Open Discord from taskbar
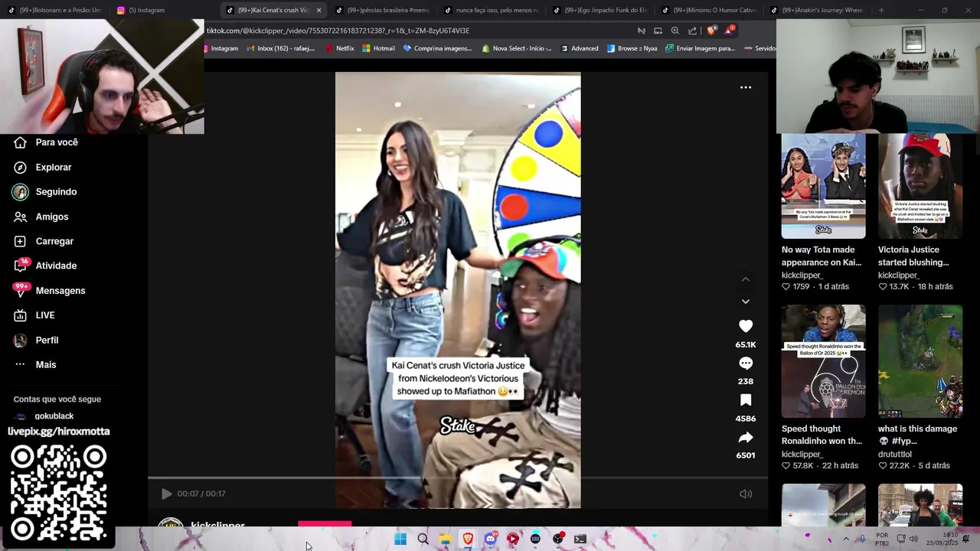 (x=490, y=540)
